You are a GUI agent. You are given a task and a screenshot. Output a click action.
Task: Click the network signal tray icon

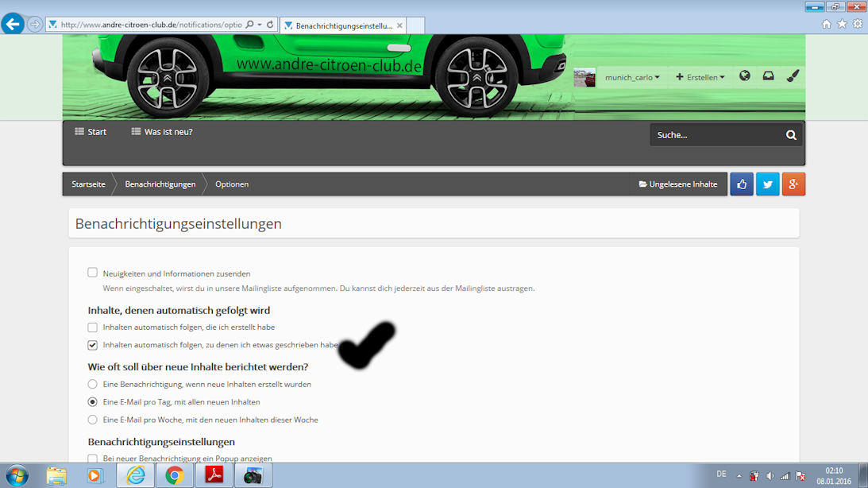pyautogui.click(x=785, y=476)
